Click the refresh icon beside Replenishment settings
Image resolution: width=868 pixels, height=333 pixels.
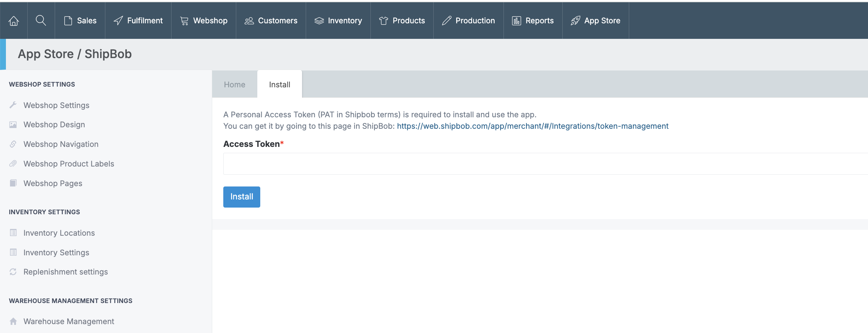(x=13, y=272)
